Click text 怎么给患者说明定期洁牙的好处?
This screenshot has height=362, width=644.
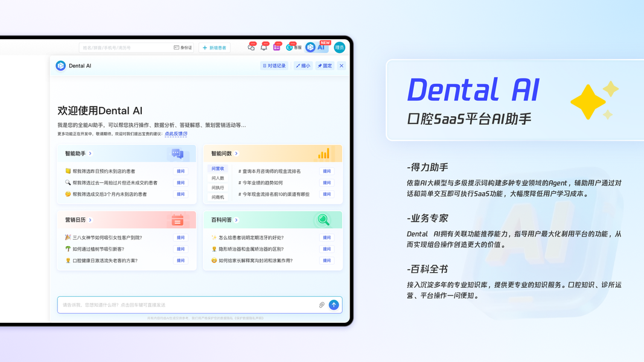point(251,238)
